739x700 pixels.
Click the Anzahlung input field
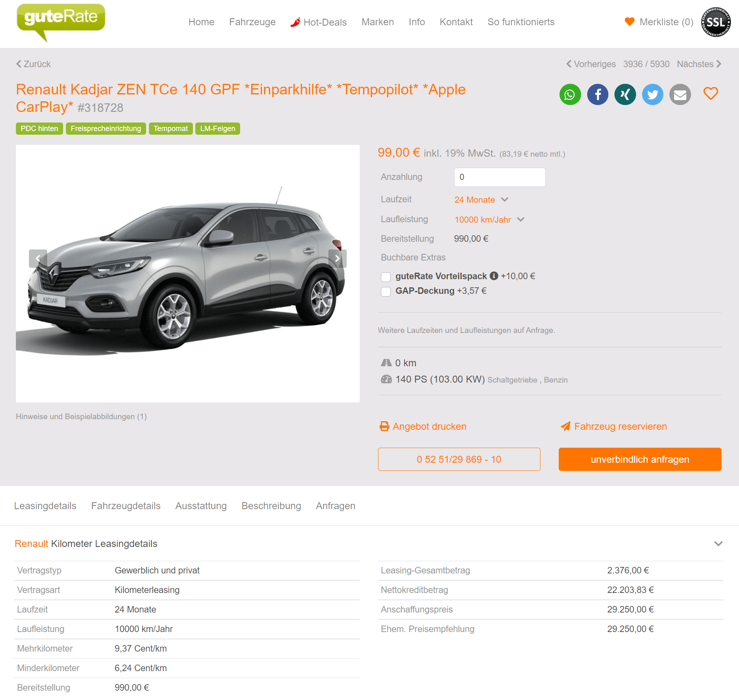(500, 177)
